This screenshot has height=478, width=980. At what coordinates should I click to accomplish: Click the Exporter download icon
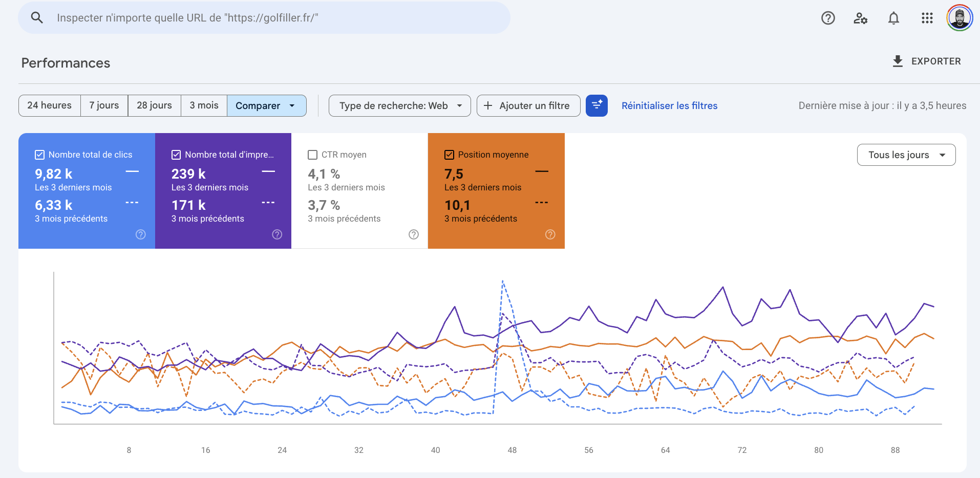(x=898, y=61)
